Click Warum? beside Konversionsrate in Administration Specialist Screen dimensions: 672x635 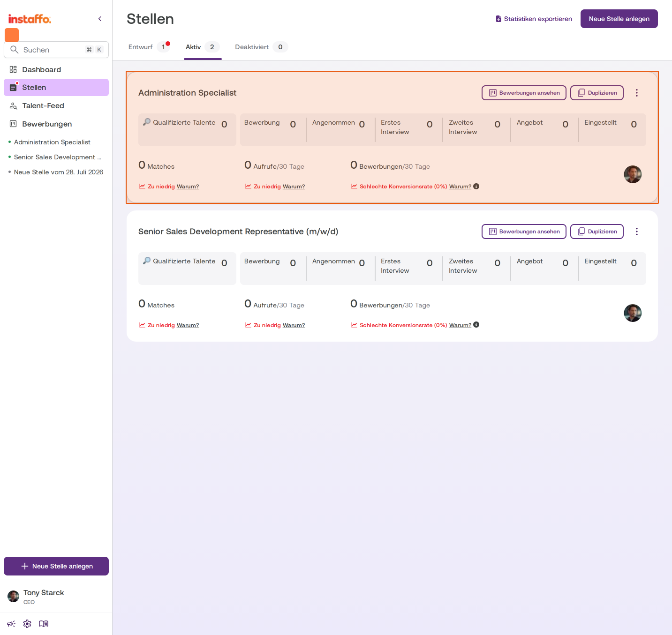(x=460, y=187)
